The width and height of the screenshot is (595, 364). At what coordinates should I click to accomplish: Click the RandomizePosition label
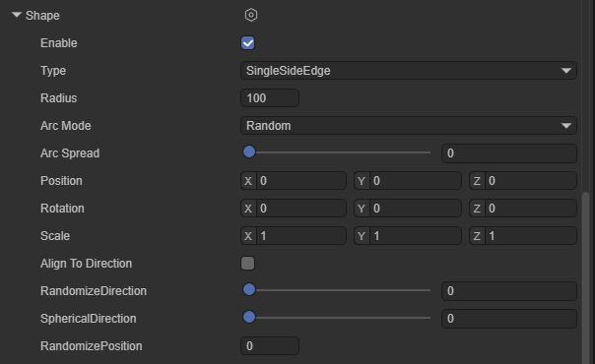tap(91, 346)
